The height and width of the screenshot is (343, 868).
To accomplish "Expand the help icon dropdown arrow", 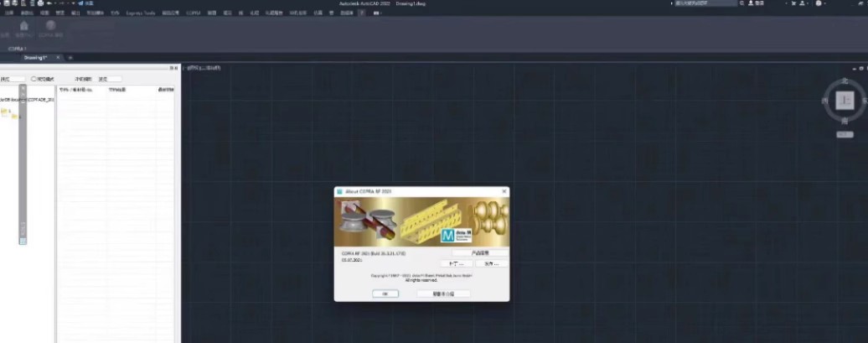I will click(824, 3).
